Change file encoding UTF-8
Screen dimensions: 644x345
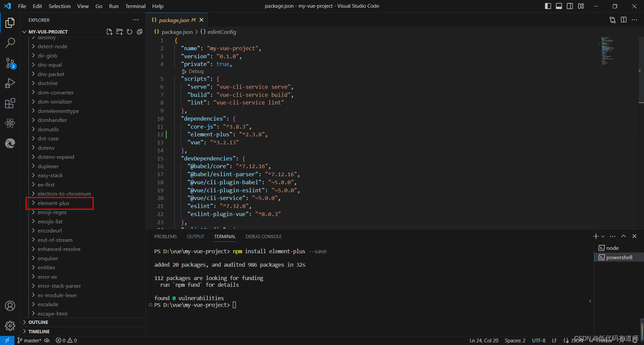[538, 340]
